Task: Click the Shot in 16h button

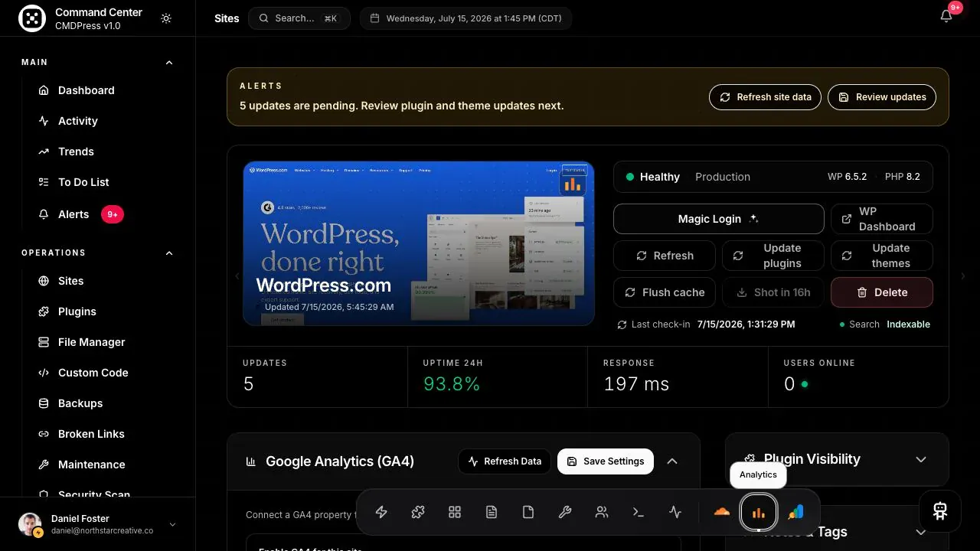Action: click(x=773, y=292)
